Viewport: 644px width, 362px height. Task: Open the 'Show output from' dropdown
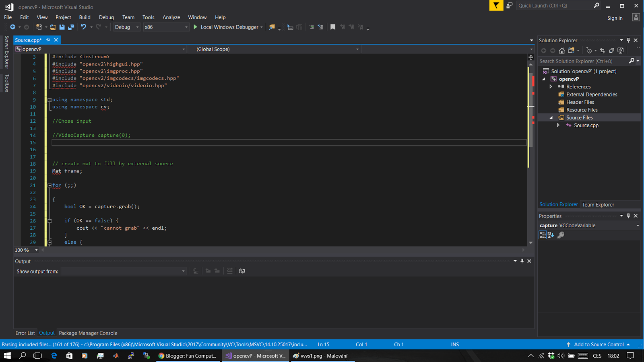click(184, 271)
